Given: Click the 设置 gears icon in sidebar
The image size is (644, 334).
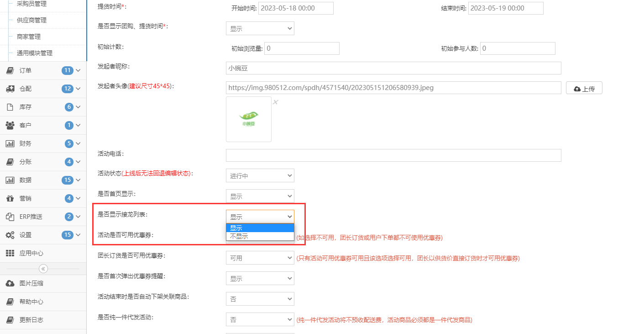Looking at the screenshot, I should pos(10,235).
